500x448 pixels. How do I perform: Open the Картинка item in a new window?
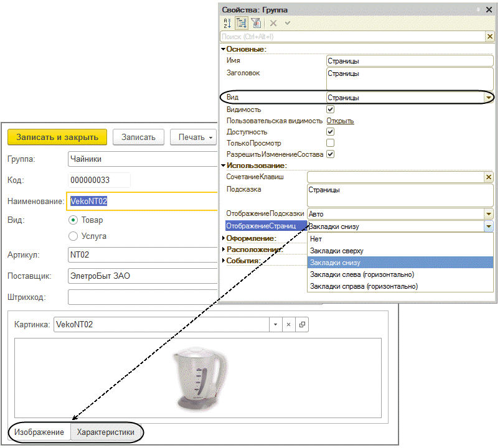[302, 324]
